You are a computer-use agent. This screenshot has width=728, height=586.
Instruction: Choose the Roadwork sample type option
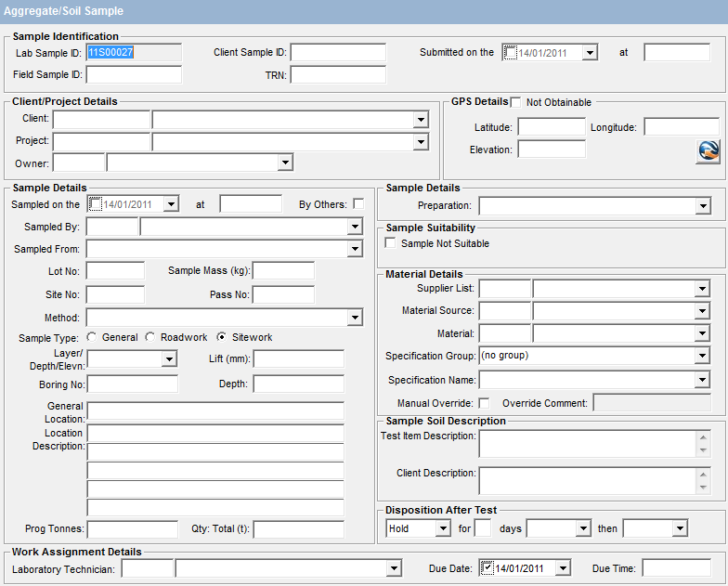point(149,337)
